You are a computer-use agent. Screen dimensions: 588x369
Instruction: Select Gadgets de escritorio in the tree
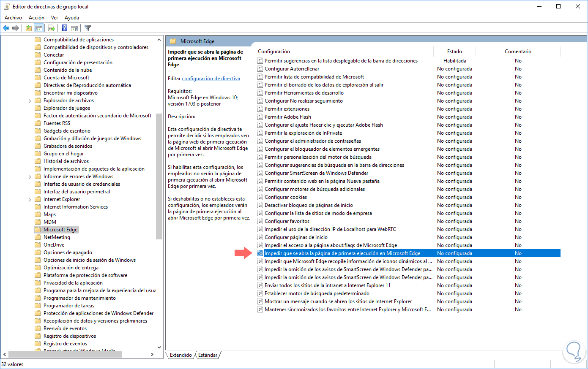point(67,131)
